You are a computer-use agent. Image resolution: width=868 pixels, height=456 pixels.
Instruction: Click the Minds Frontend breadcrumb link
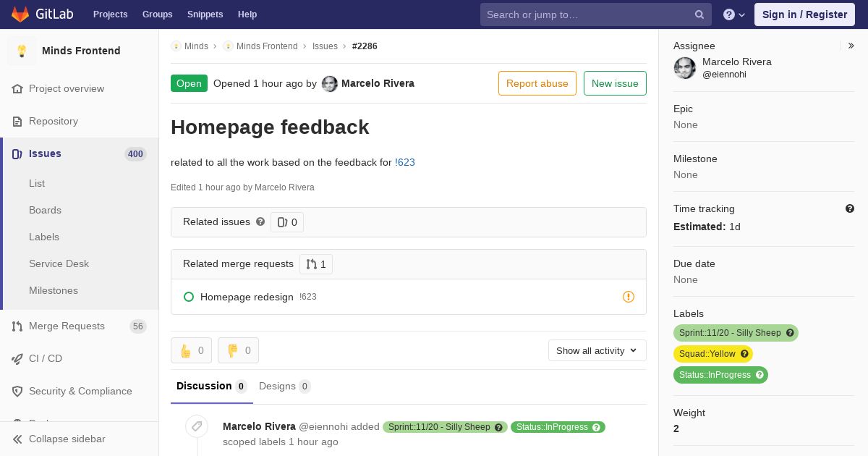[x=267, y=46]
